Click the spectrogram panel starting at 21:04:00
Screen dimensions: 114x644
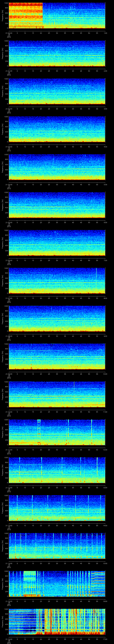pyautogui.click(x=57, y=167)
